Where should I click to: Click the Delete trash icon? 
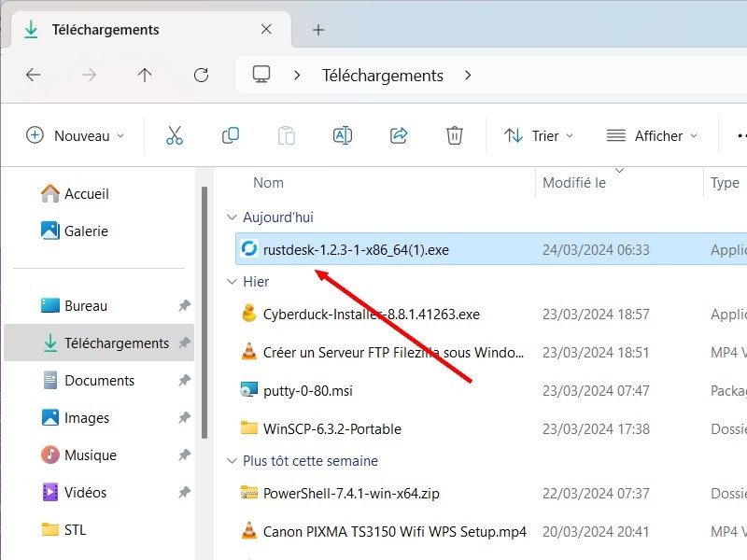pos(455,135)
